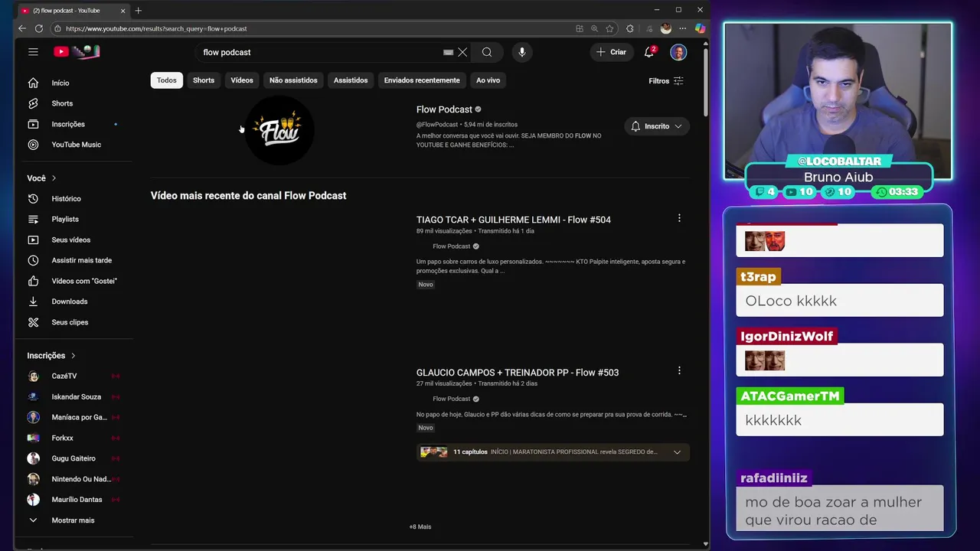The width and height of the screenshot is (980, 551).
Task: Open the Copilot icon in Edge toolbar
Action: pos(700,28)
